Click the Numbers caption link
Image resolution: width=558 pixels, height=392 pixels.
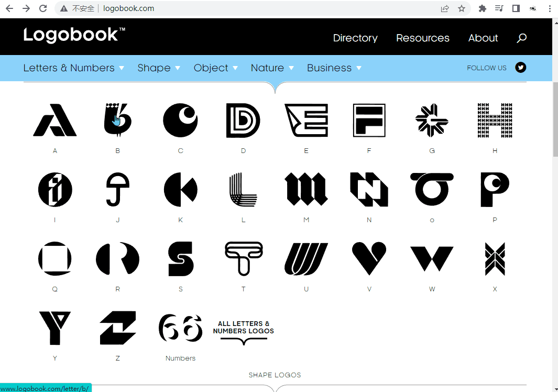[x=180, y=358]
